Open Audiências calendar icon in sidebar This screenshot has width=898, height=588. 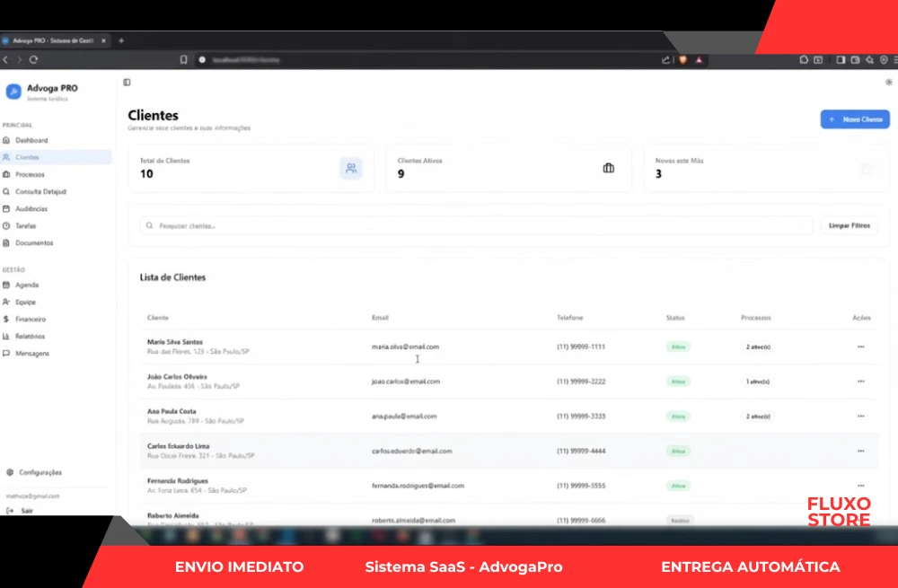coord(7,209)
